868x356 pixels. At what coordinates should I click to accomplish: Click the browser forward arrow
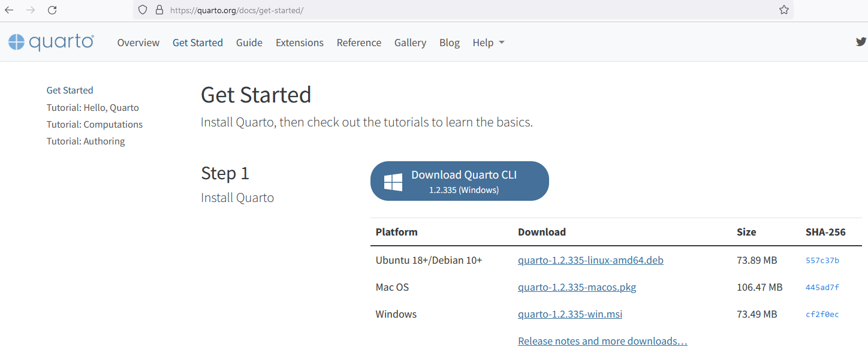point(31,10)
